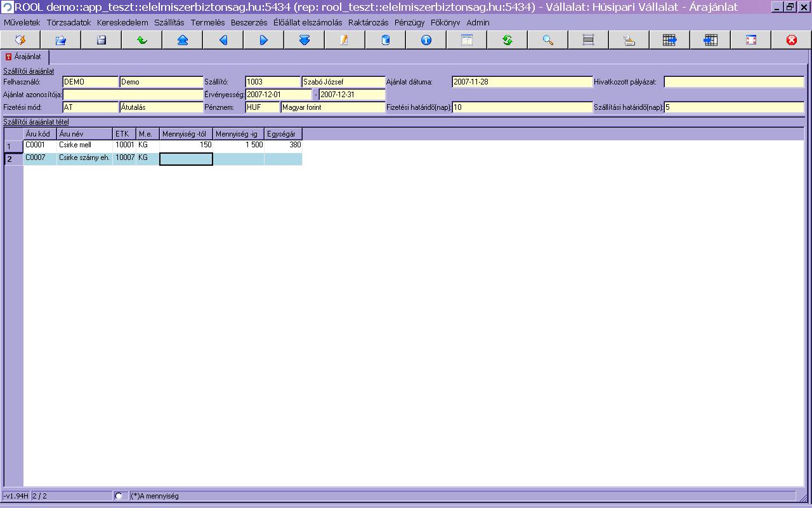Click the Egységár column header
Screen dimensions: 812x508
(x=282, y=134)
